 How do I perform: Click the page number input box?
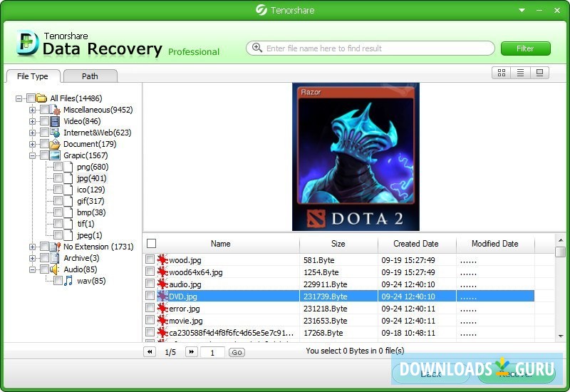coord(212,352)
